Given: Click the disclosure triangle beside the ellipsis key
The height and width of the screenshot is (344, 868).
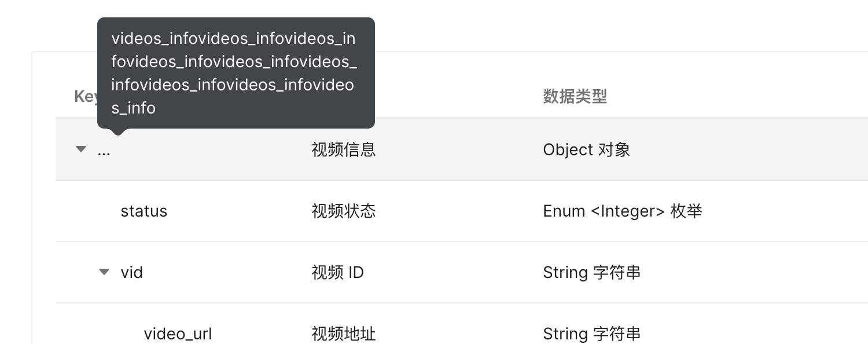Looking at the screenshot, I should [80, 149].
